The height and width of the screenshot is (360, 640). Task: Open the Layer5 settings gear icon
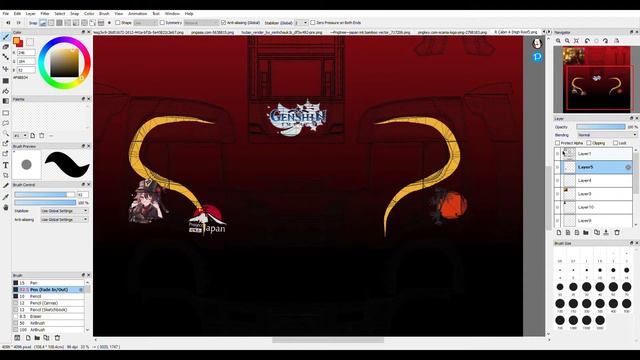click(x=628, y=167)
